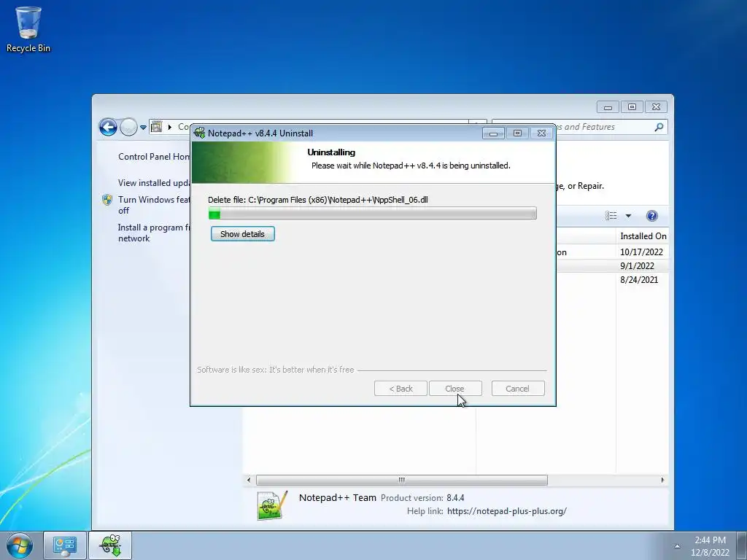The width and height of the screenshot is (747, 560).
Task: Click the Notepad++ Team publisher text
Action: tap(337, 497)
